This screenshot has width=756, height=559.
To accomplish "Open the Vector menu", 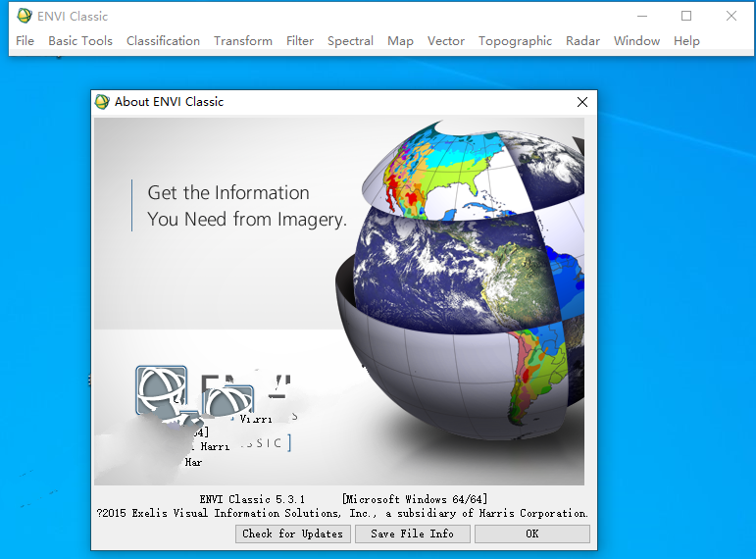I will (x=446, y=41).
